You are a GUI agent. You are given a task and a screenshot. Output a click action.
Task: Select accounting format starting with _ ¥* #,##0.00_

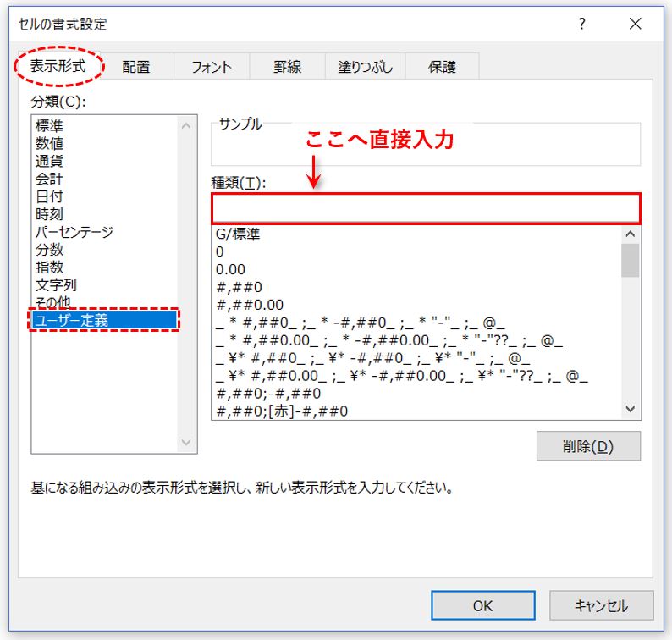tap(416, 376)
